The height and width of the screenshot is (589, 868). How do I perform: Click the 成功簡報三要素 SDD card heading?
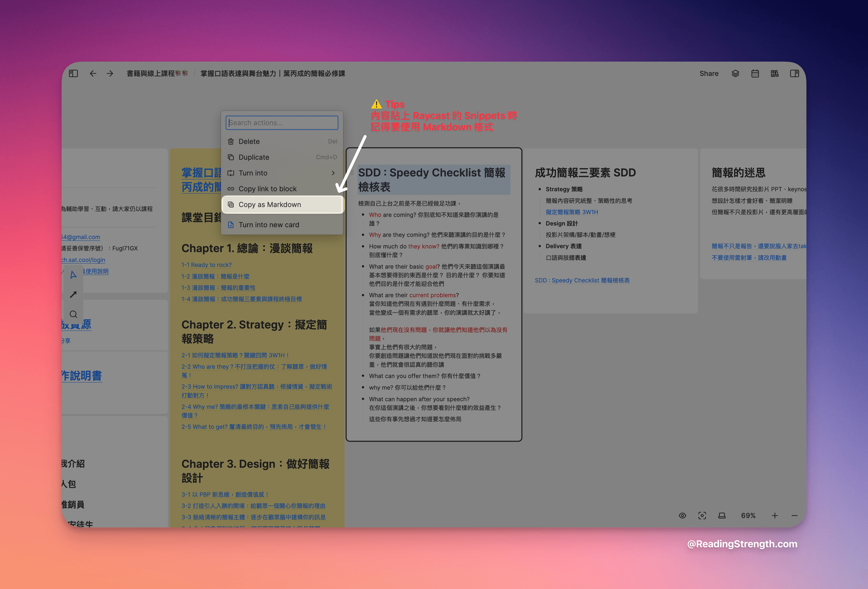point(585,173)
